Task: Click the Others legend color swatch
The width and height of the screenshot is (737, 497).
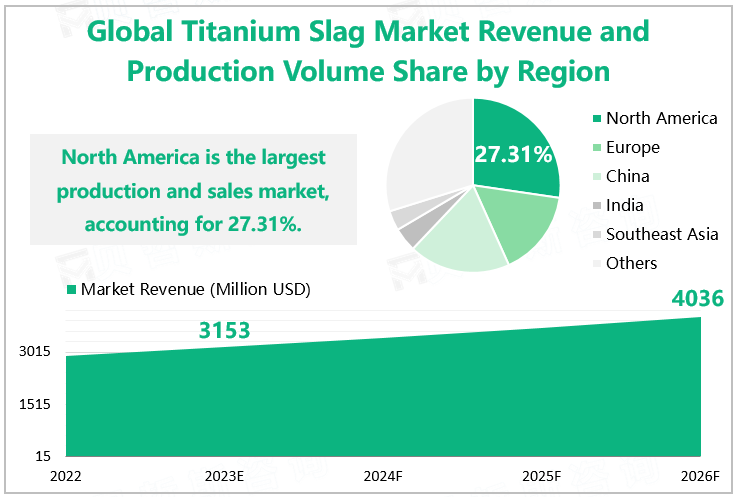Action: point(596,264)
